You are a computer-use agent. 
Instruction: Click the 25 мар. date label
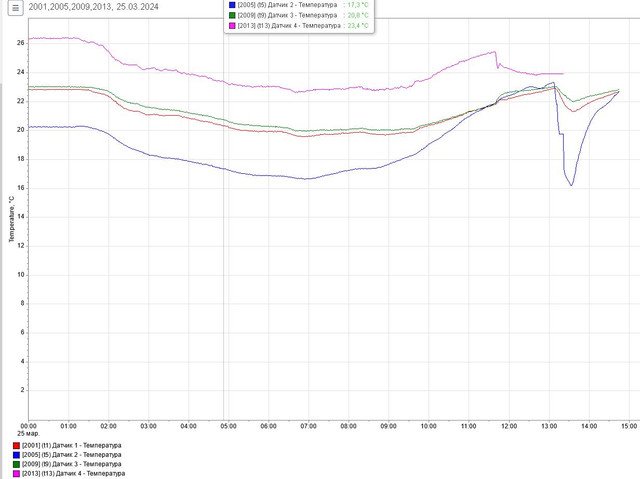point(28,434)
